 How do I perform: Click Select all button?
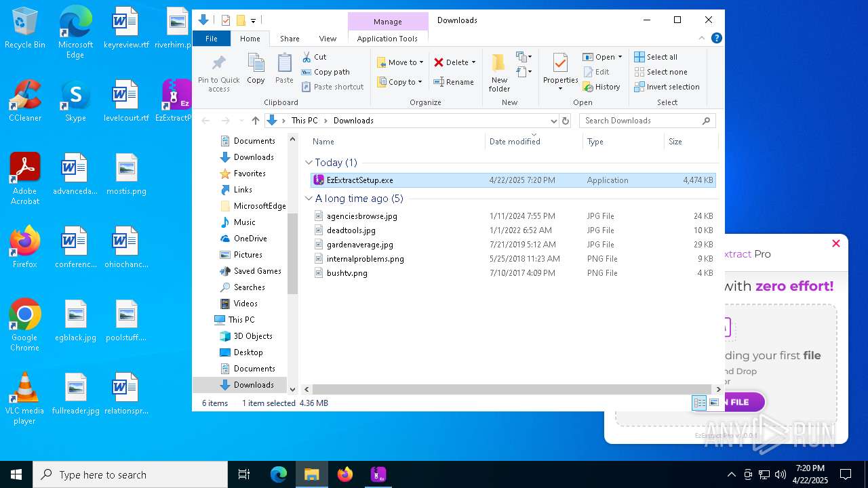click(656, 57)
